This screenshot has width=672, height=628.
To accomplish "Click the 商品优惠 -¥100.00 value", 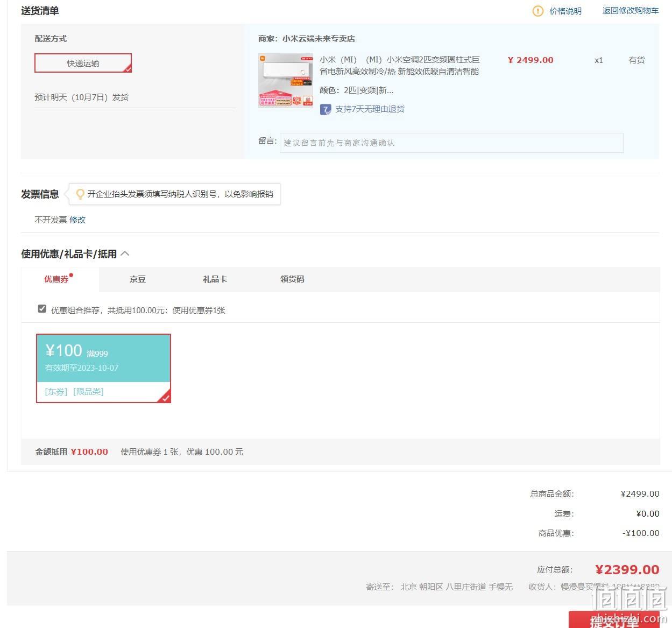I will click(x=641, y=533).
